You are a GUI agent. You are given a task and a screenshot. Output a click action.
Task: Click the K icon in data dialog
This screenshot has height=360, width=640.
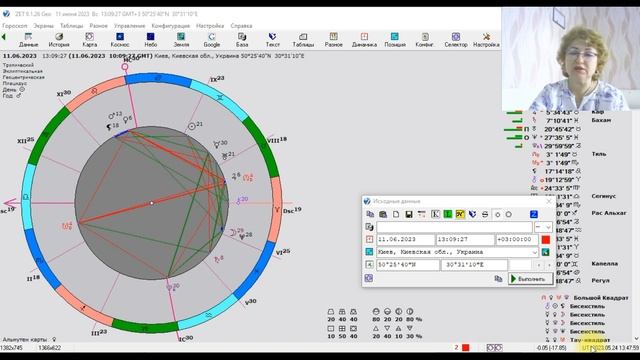[435, 214]
